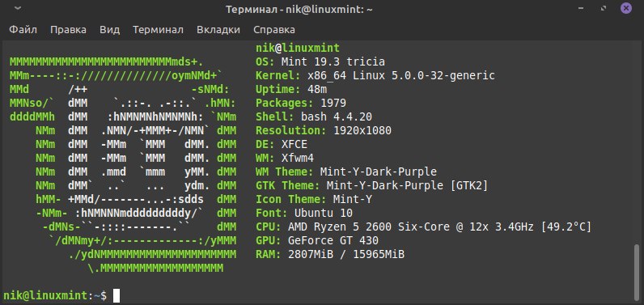Click the Kernel 5.0.0-32-generic line
This screenshot has height=305, width=644.
(375, 75)
